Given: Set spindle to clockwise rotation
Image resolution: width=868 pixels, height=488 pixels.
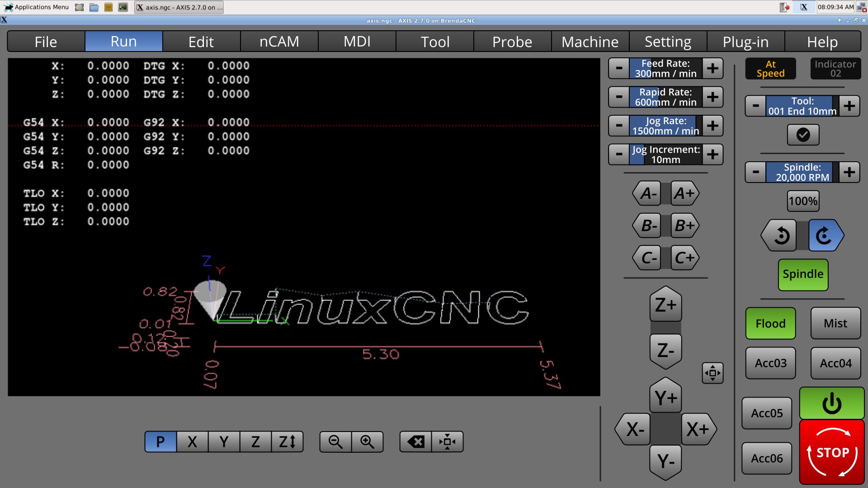Looking at the screenshot, I should click(x=826, y=235).
